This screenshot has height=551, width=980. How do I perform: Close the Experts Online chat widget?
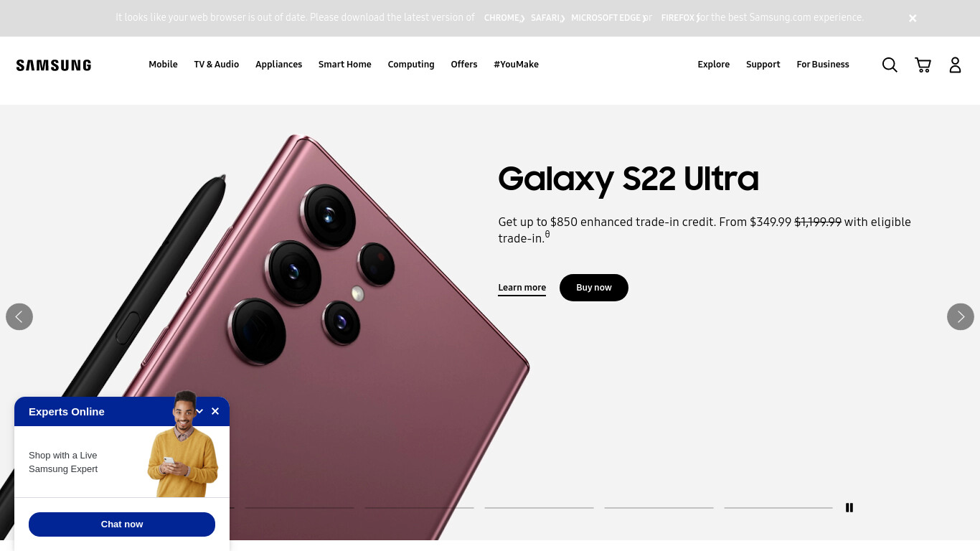click(x=215, y=411)
